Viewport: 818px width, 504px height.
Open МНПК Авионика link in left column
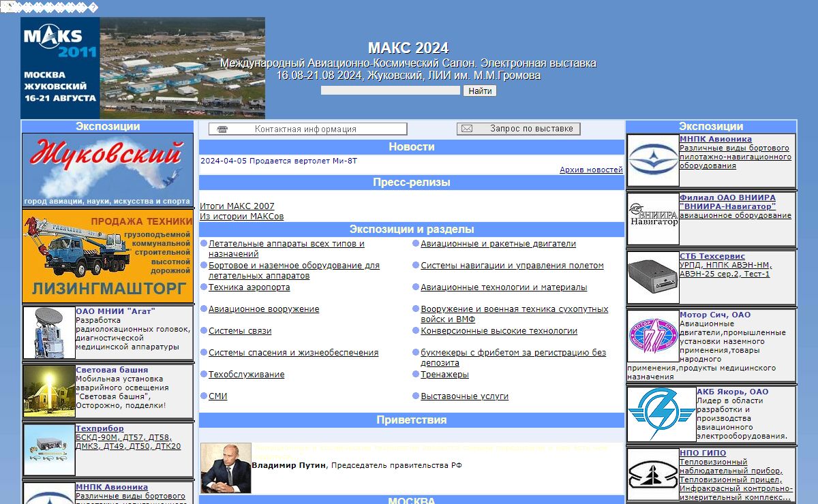coord(112,487)
